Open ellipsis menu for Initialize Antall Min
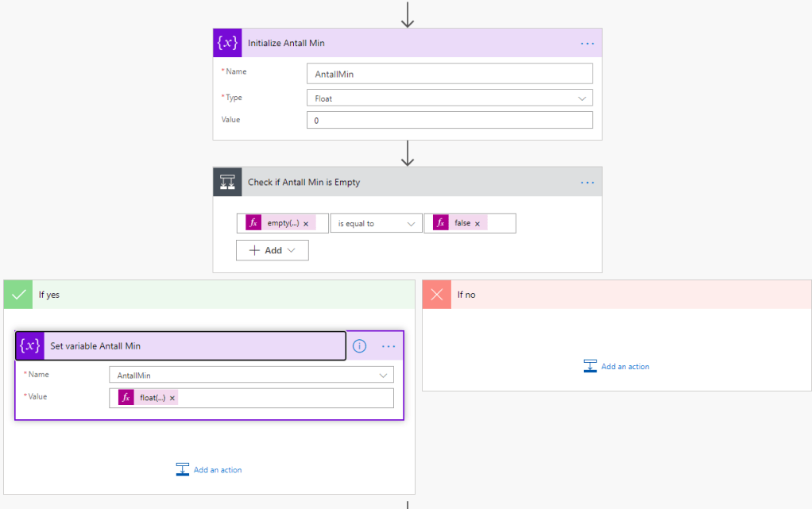 (x=587, y=43)
